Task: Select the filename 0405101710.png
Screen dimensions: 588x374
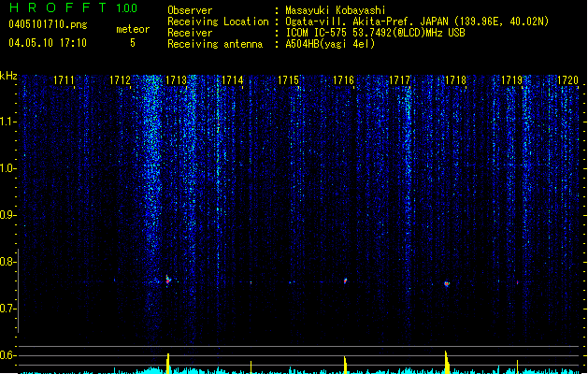Action: 48,25
